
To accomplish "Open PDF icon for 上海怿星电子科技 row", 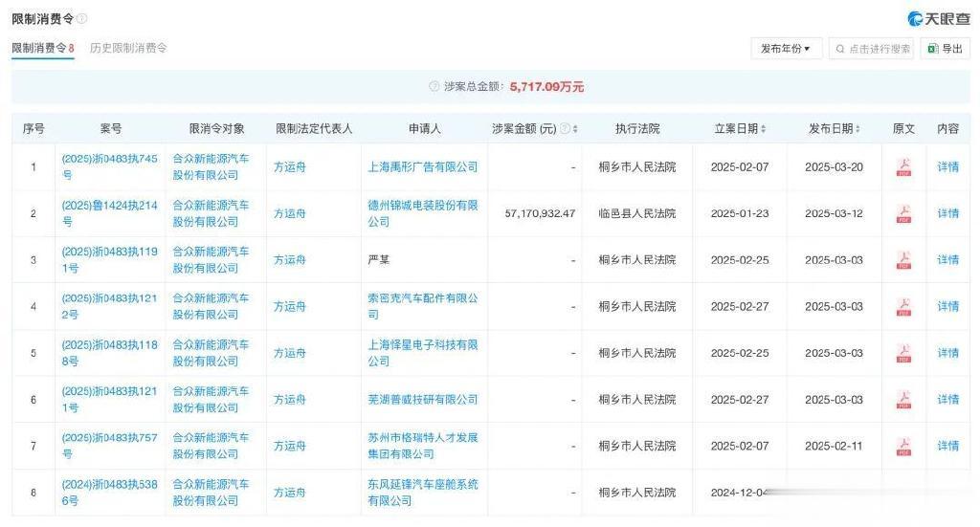I will click(903, 353).
